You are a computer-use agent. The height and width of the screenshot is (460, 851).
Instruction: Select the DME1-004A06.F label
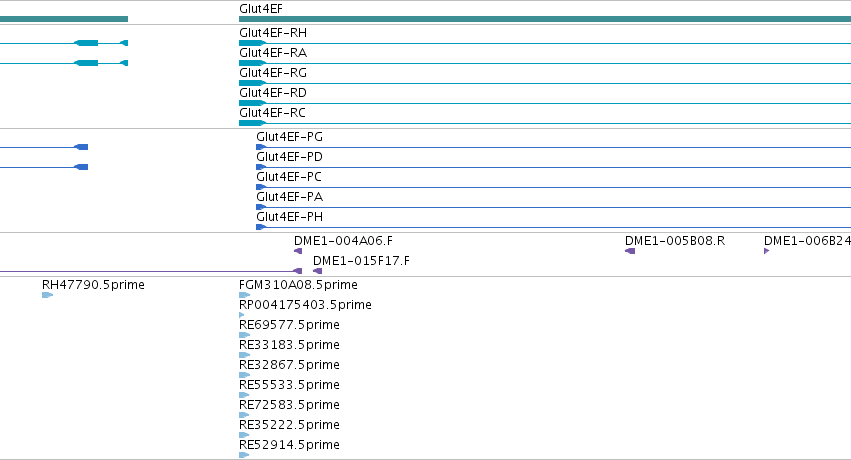pyautogui.click(x=343, y=241)
